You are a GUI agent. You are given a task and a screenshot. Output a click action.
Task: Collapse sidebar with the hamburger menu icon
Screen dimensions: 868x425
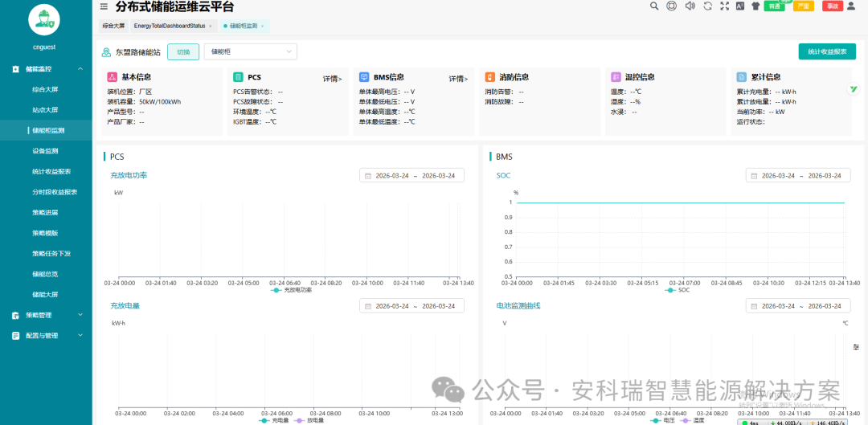[x=104, y=6]
